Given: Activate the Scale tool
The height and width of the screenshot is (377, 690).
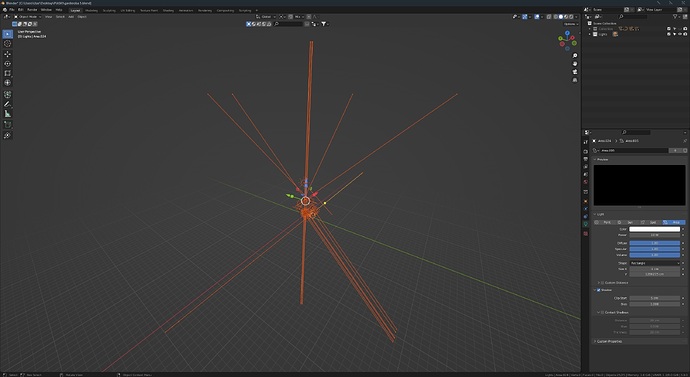Looking at the screenshot, I should 7,73.
